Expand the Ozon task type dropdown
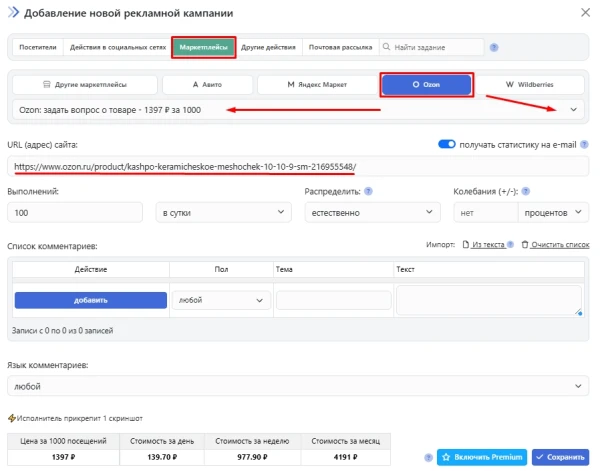This screenshot has width=600, height=471. [x=574, y=109]
